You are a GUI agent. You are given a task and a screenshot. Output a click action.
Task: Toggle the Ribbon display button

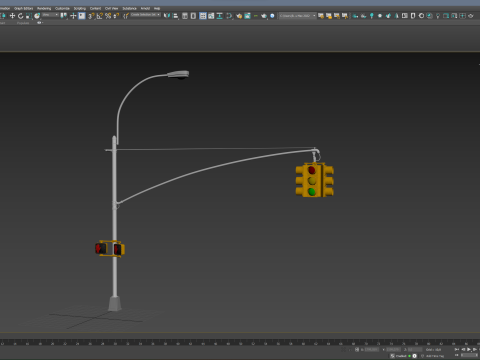[x=202, y=16]
